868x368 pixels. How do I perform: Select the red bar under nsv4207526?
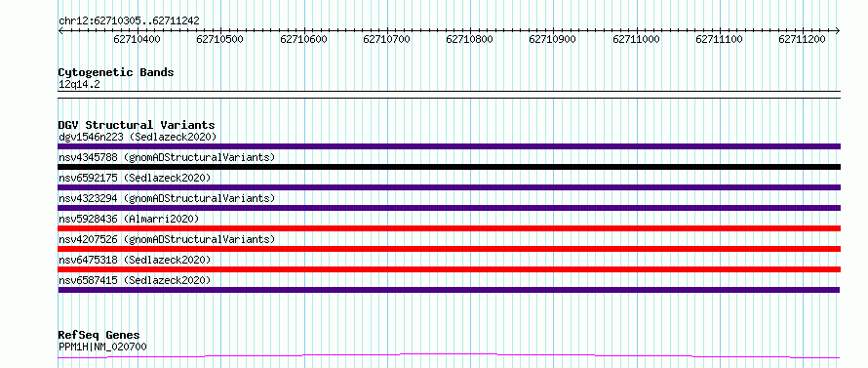click(449, 249)
